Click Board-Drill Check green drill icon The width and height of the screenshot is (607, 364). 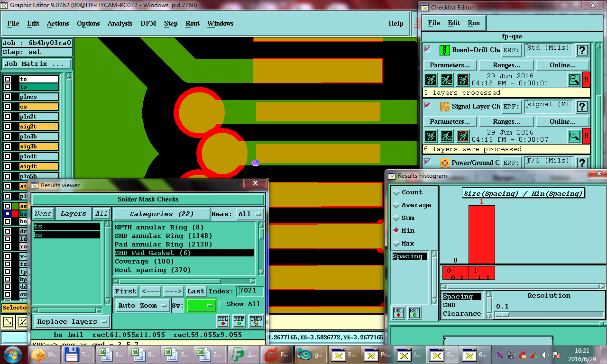tap(444, 50)
